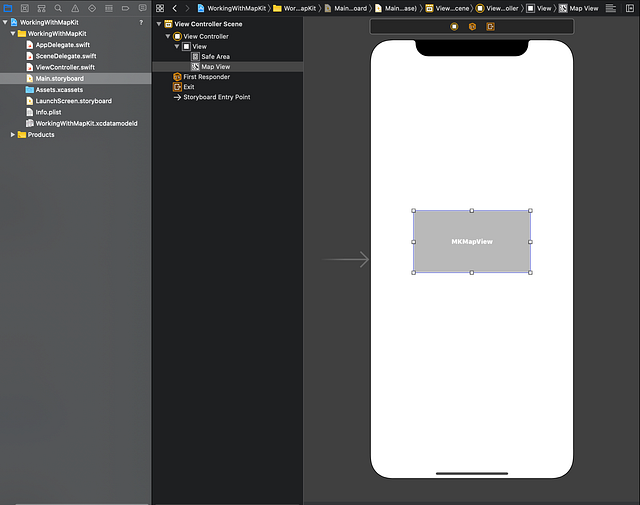Click bottom-right resize handle of MKMapView
The width and height of the screenshot is (640, 505).
pyautogui.click(x=530, y=272)
